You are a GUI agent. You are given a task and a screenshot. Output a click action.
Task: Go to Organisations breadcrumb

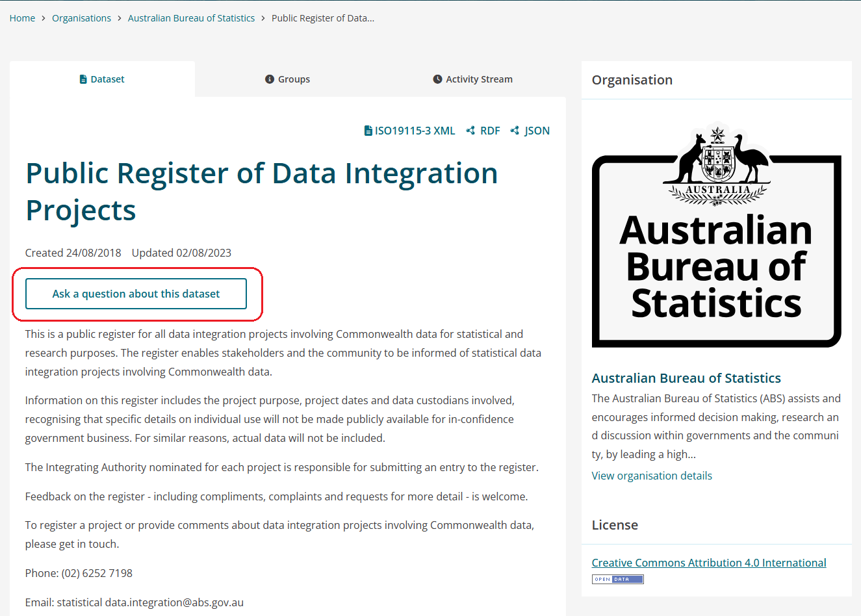(x=81, y=18)
